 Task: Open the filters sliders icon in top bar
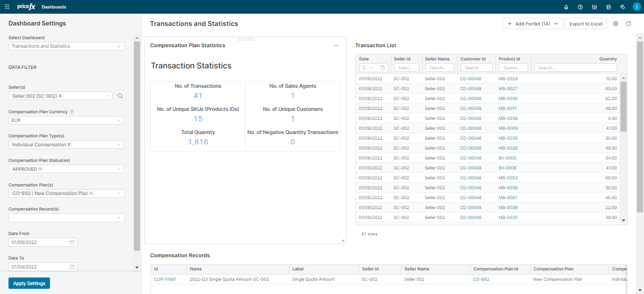(594, 7)
